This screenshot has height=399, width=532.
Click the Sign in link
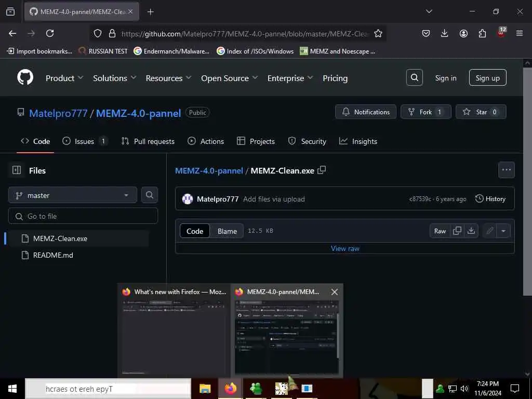[445, 78]
